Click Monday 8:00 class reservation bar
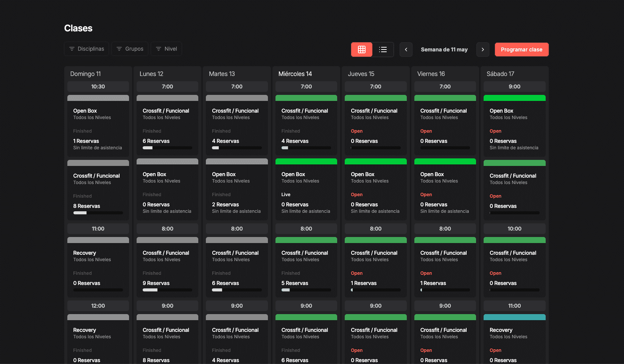Image resolution: width=624 pixels, height=364 pixels. [x=167, y=290]
